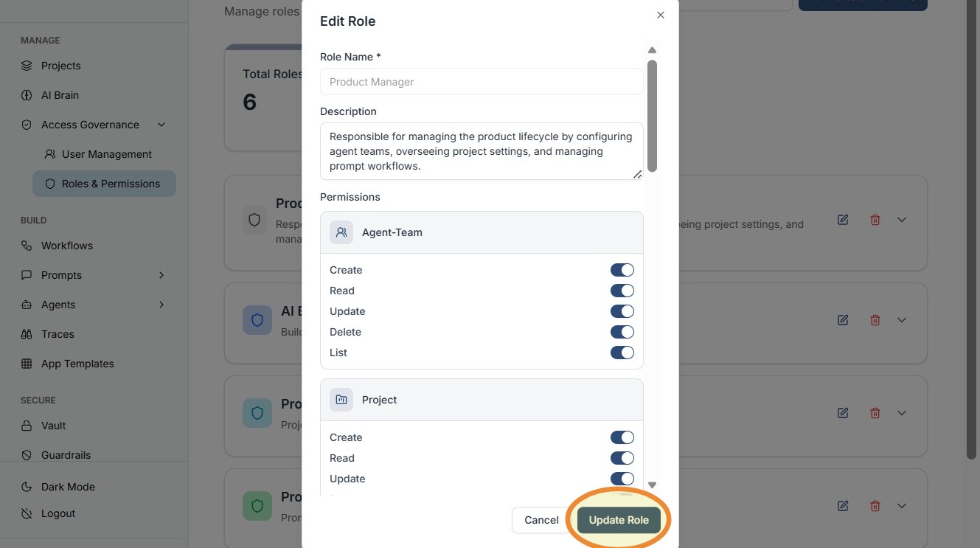Click the AI Brain sidebar icon

point(27,95)
